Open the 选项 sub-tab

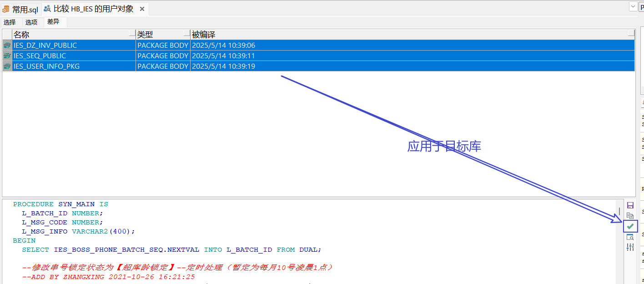[31, 22]
